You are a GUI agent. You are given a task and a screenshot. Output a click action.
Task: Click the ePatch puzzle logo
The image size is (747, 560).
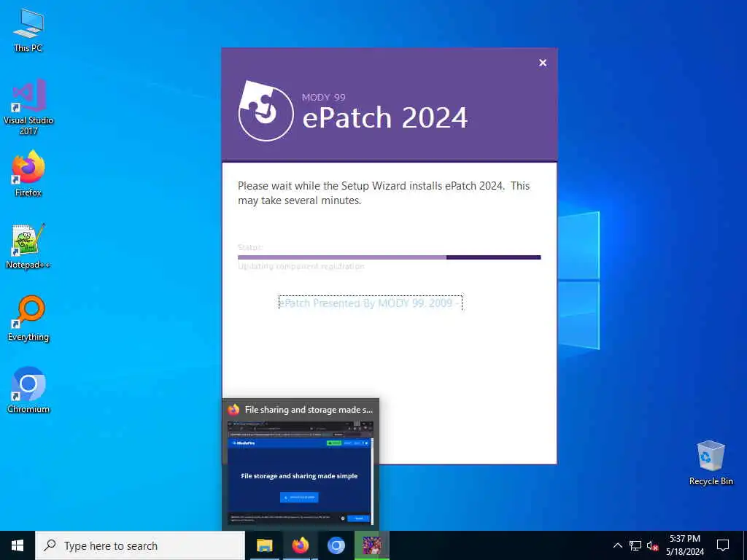(x=266, y=111)
